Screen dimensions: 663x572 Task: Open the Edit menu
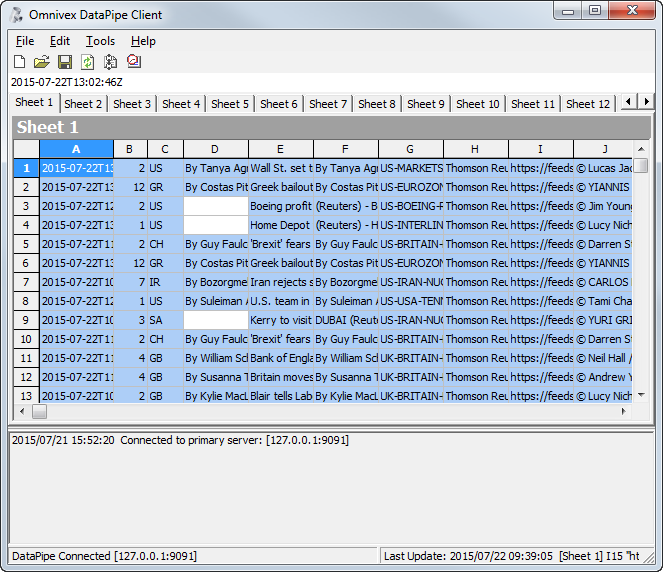click(60, 41)
